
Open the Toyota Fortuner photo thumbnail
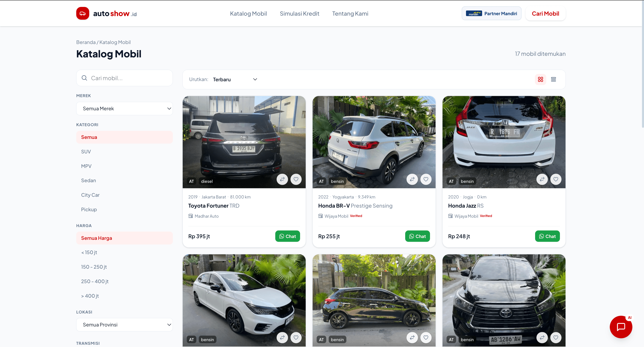[x=244, y=142]
